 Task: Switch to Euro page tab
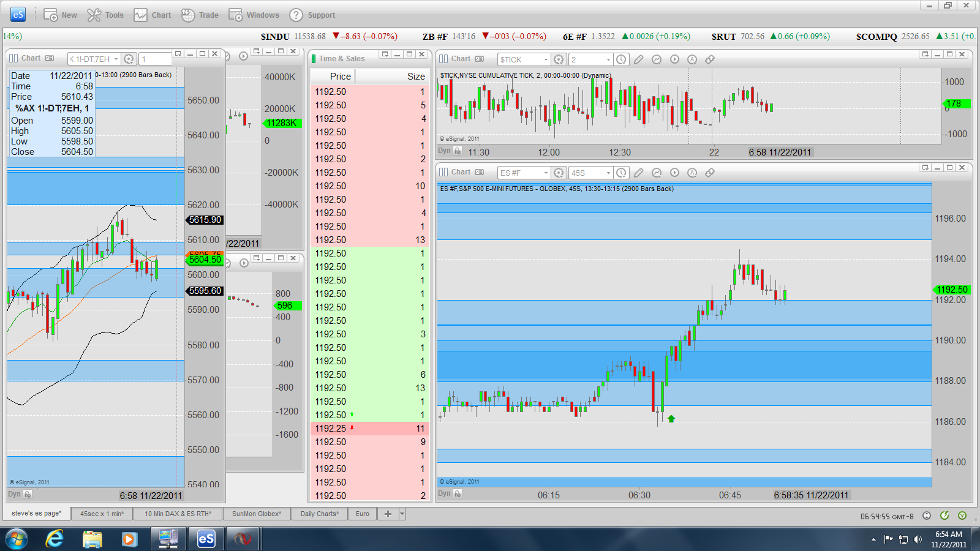(x=363, y=514)
